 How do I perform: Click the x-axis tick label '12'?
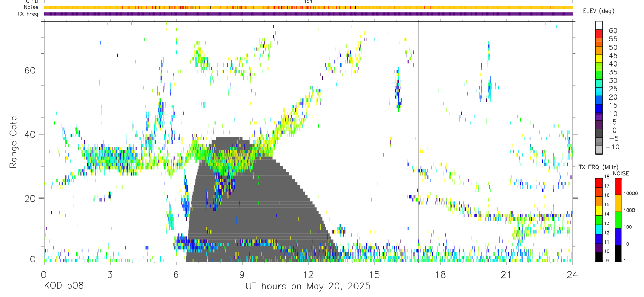308,275
